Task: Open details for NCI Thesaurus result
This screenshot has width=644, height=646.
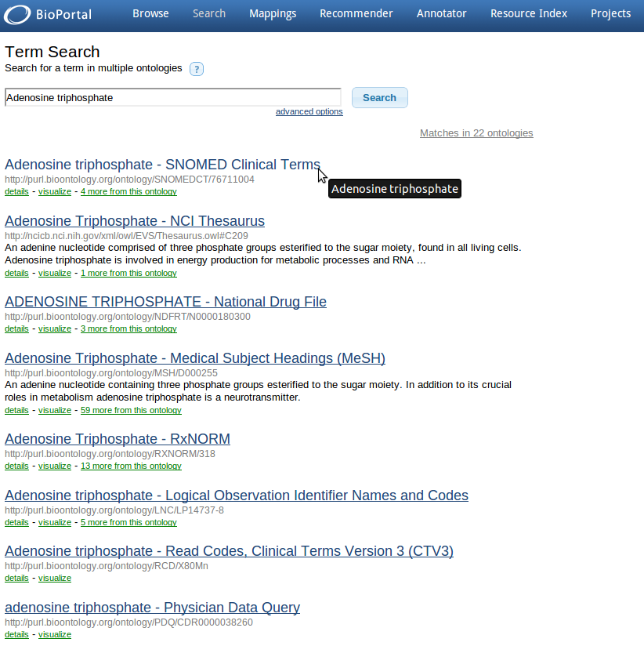Action: click(x=16, y=273)
